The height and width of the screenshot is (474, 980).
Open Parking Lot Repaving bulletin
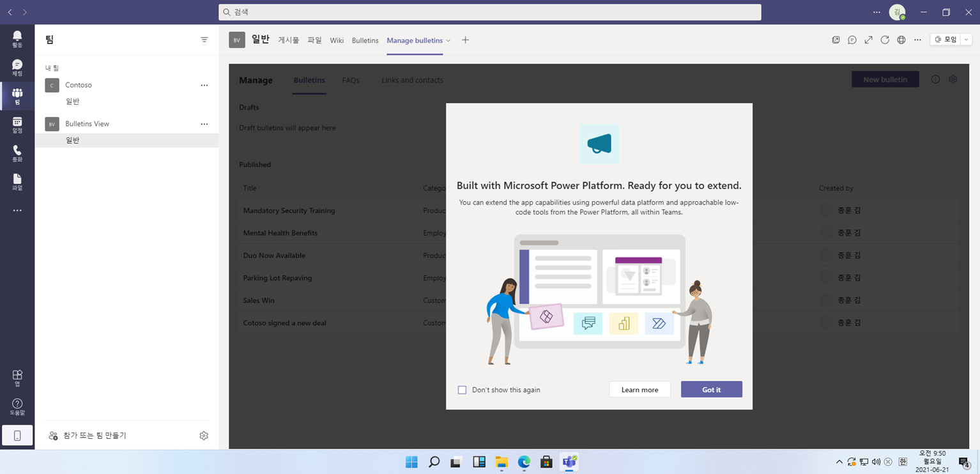tap(277, 278)
